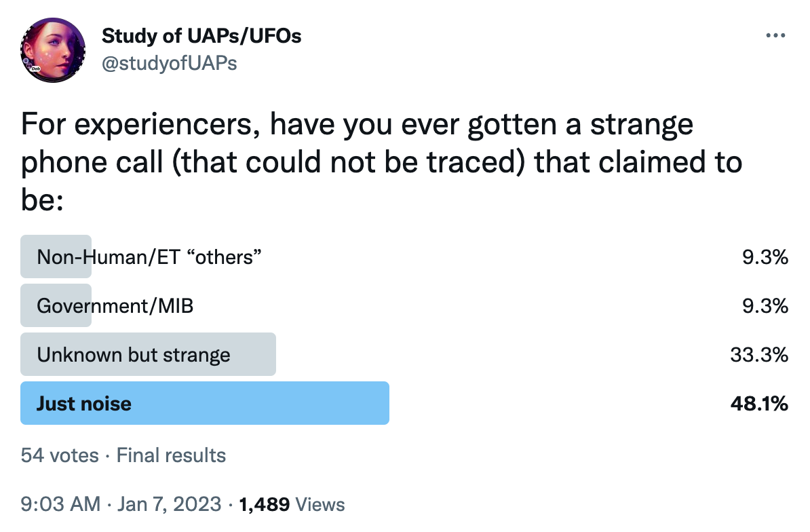Select the Non-Human/ET "others" poll option
Viewport: 810px width, 532px height.
(x=149, y=256)
